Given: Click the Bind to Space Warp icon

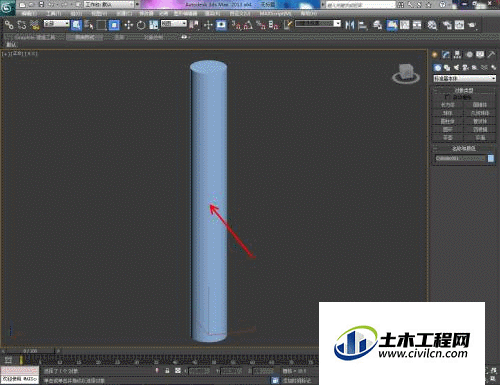Looking at the screenshot, I should 35,25.
